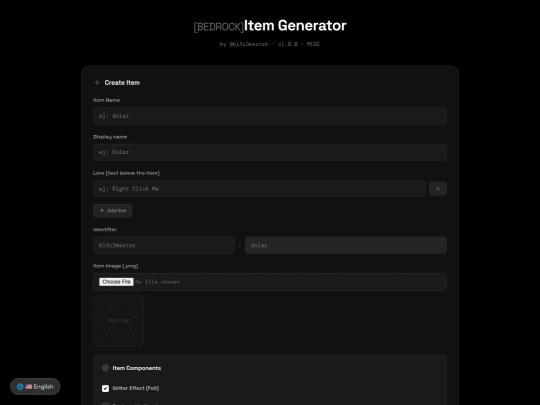Click the Identifier label

pyautogui.click(x=105, y=229)
